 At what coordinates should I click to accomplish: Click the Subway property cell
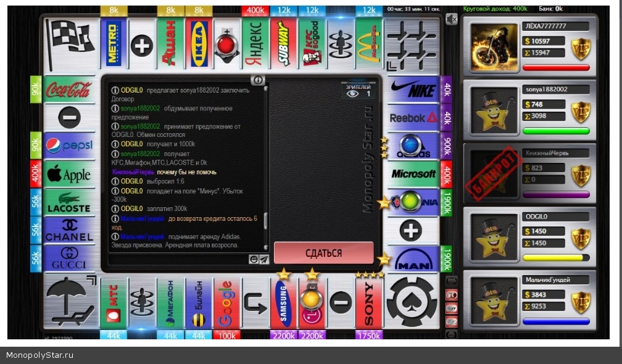click(x=284, y=44)
